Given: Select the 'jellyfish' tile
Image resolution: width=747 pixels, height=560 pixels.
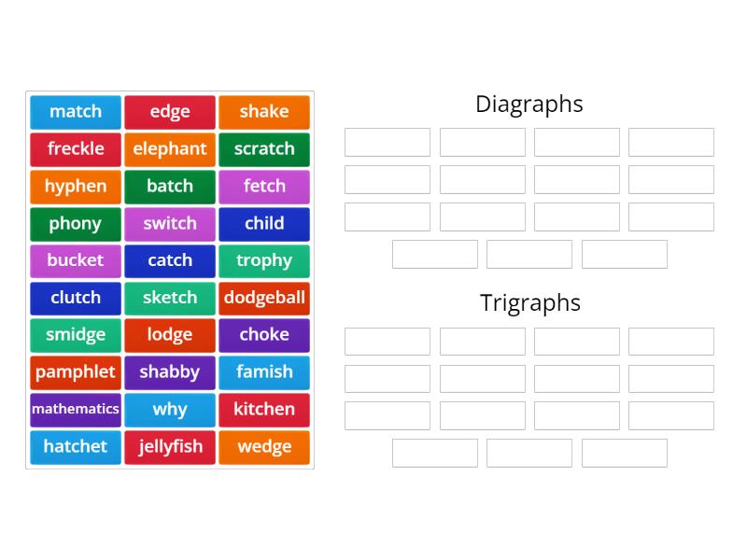Looking at the screenshot, I should (170, 447).
